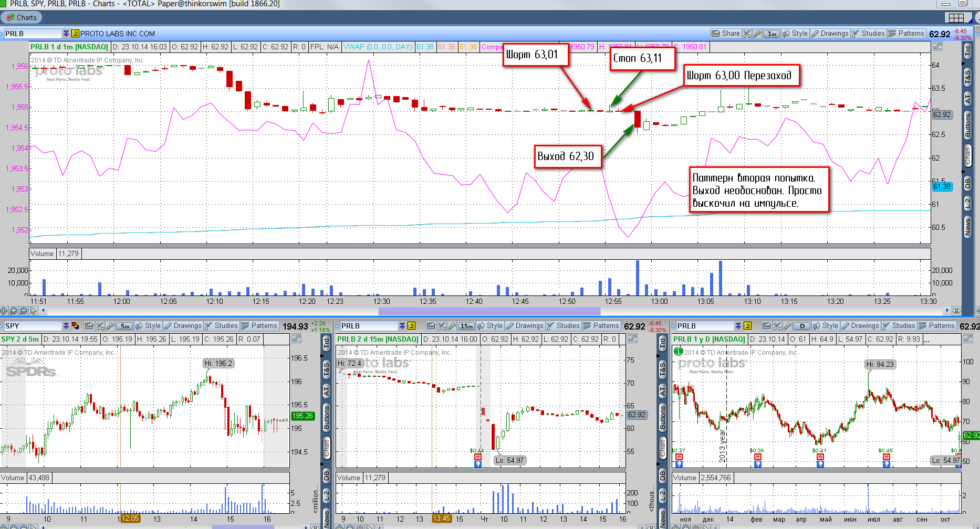
Task: Open the 5m timeframe button on SPY chart
Action: [124, 326]
